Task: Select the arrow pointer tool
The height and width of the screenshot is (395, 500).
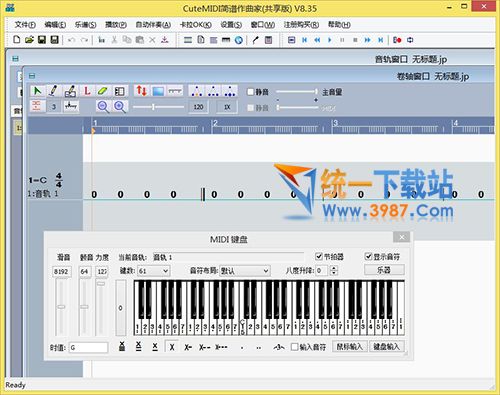Action: [37, 91]
